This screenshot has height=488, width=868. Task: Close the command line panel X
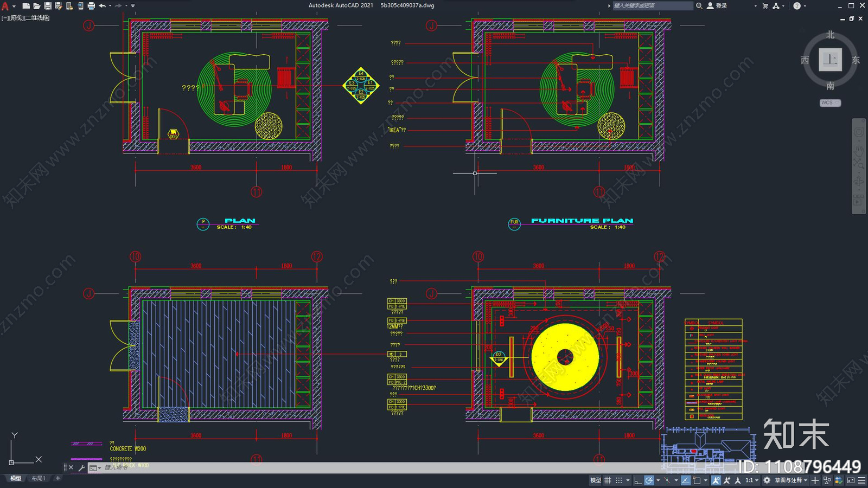click(71, 467)
